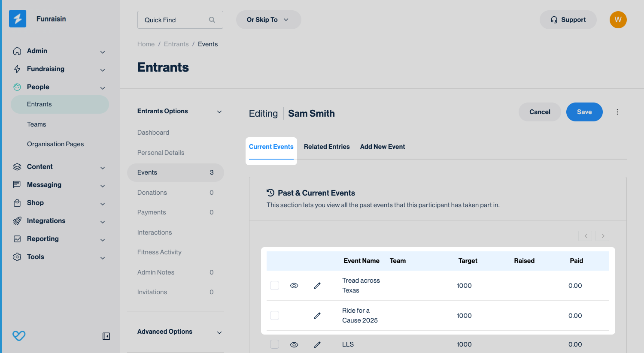The height and width of the screenshot is (353, 644).
Task: Edit the Tread across Texas event with the pencil
Action: pyautogui.click(x=317, y=286)
